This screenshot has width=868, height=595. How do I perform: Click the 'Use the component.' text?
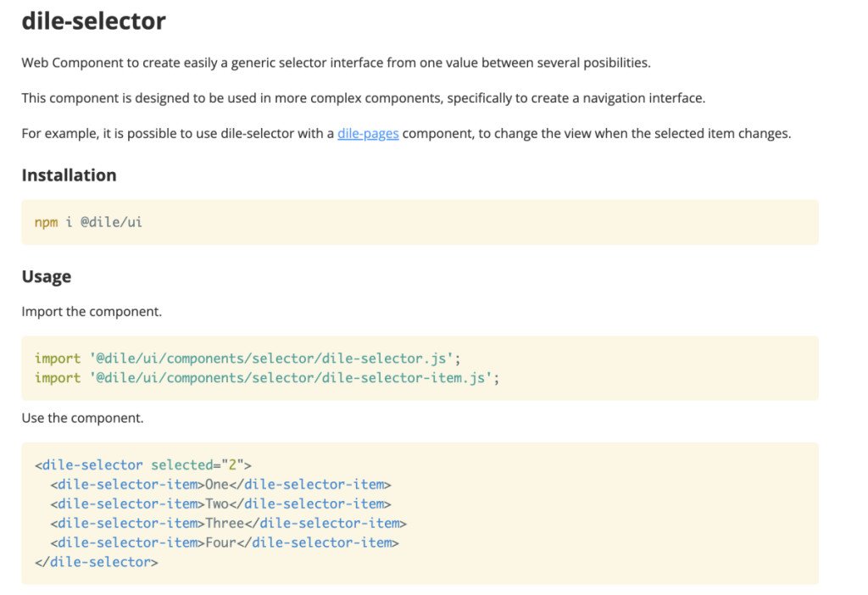(x=82, y=418)
